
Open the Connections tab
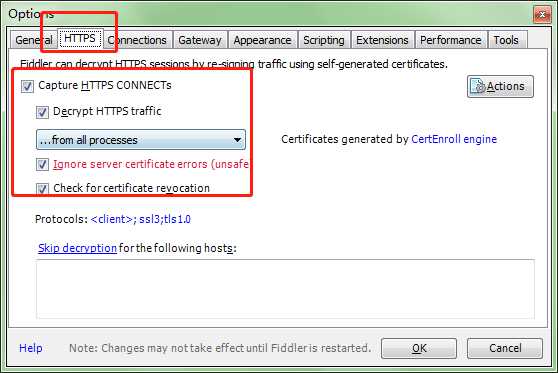137,40
